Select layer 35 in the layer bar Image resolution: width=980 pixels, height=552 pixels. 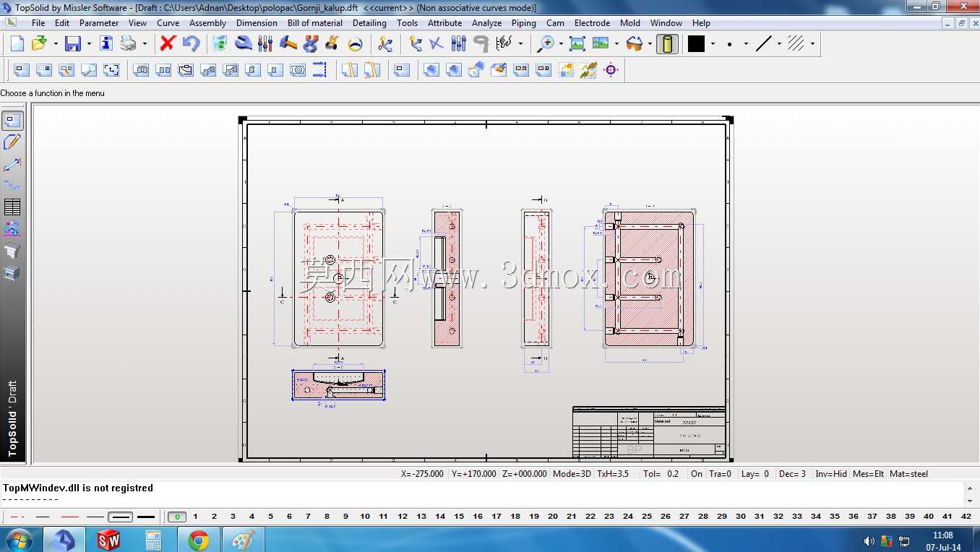click(x=835, y=517)
